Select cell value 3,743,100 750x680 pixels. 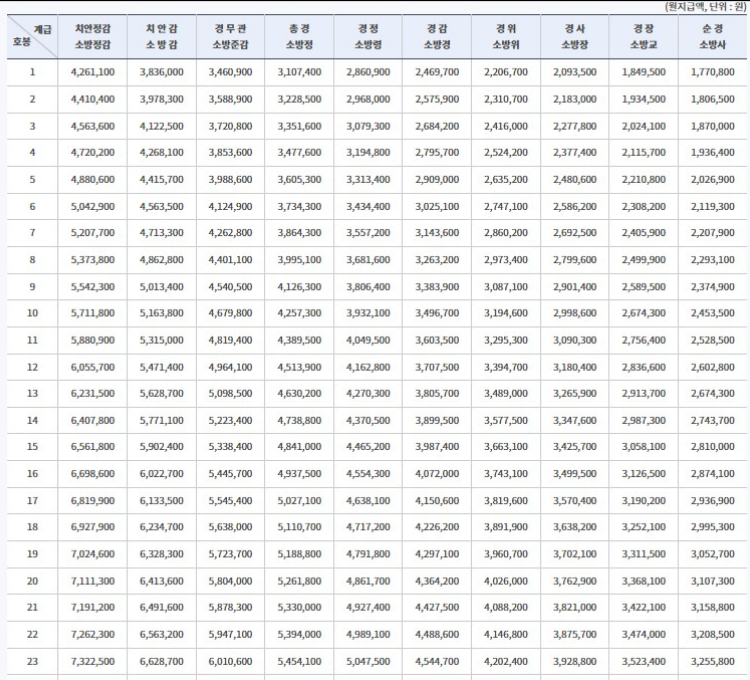[x=506, y=474]
